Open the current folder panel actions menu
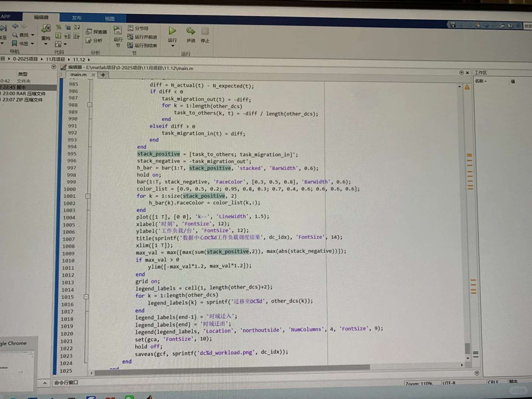Image resolution: width=532 pixels, height=399 pixels. click(x=54, y=67)
